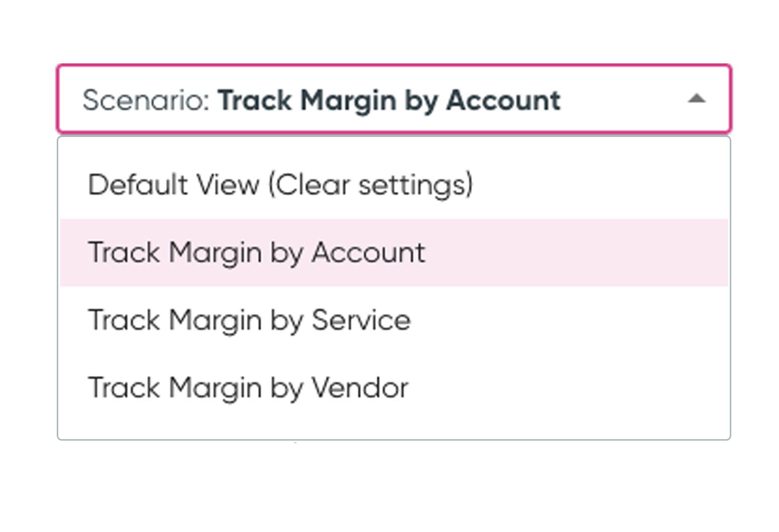Reselect the currently active Account scenario

(257, 252)
